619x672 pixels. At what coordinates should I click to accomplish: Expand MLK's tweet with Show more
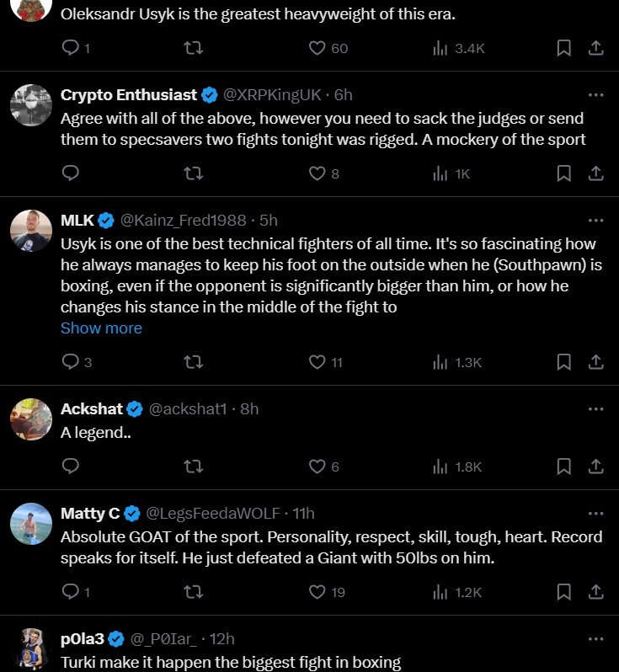coord(101,328)
